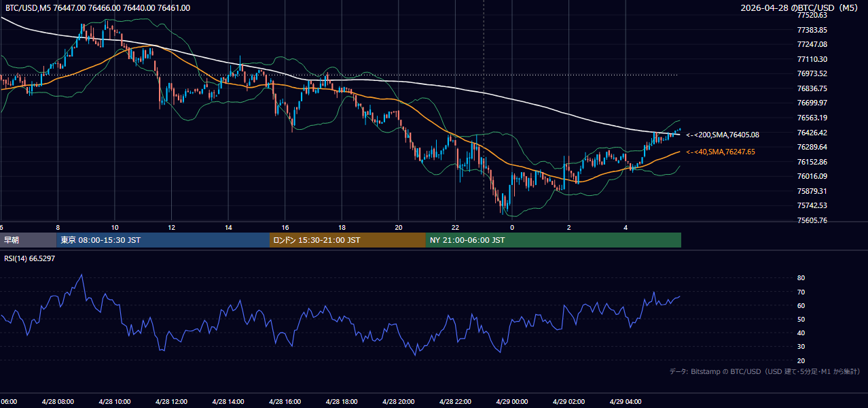
Task: Click price axis value 76426.42
Action: click(812, 133)
